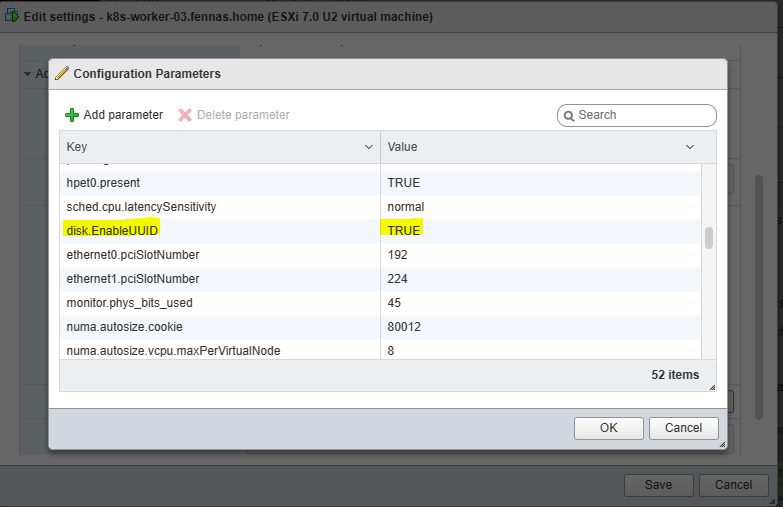Select the numa.autosize.cookie key

[x=124, y=327]
